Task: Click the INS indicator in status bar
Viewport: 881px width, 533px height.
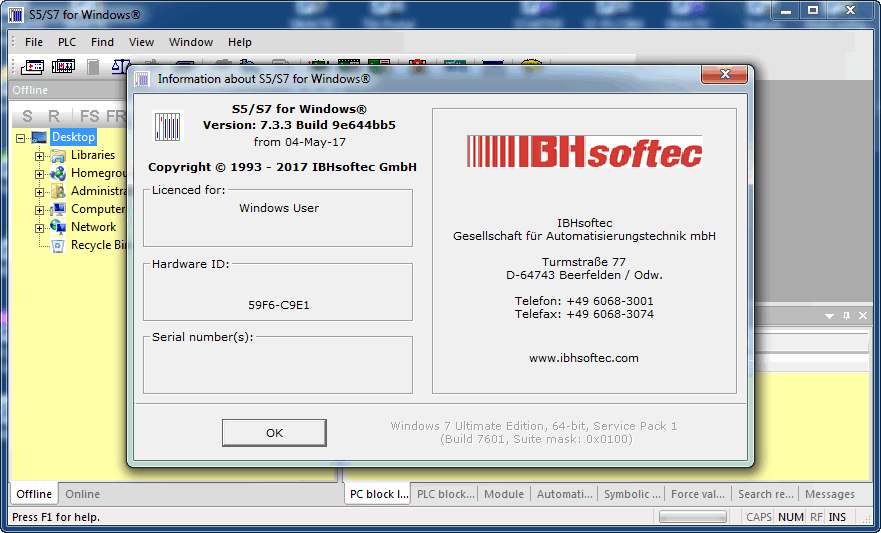Action: pyautogui.click(x=837, y=517)
